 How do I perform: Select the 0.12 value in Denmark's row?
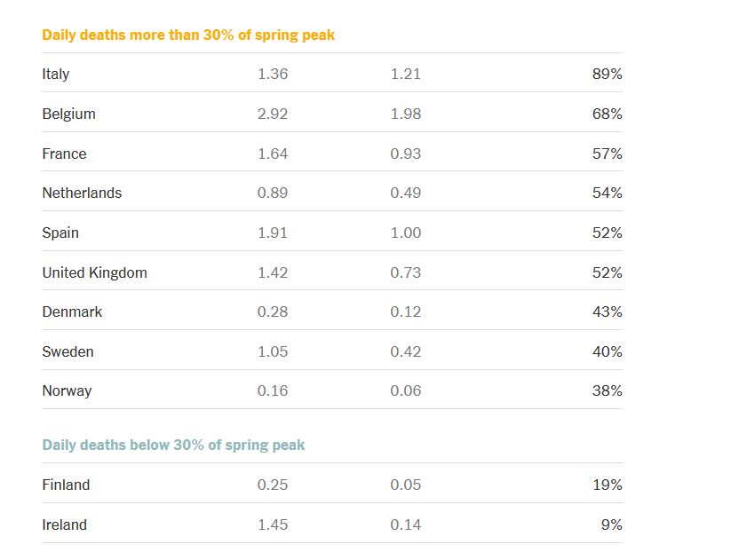pos(406,312)
